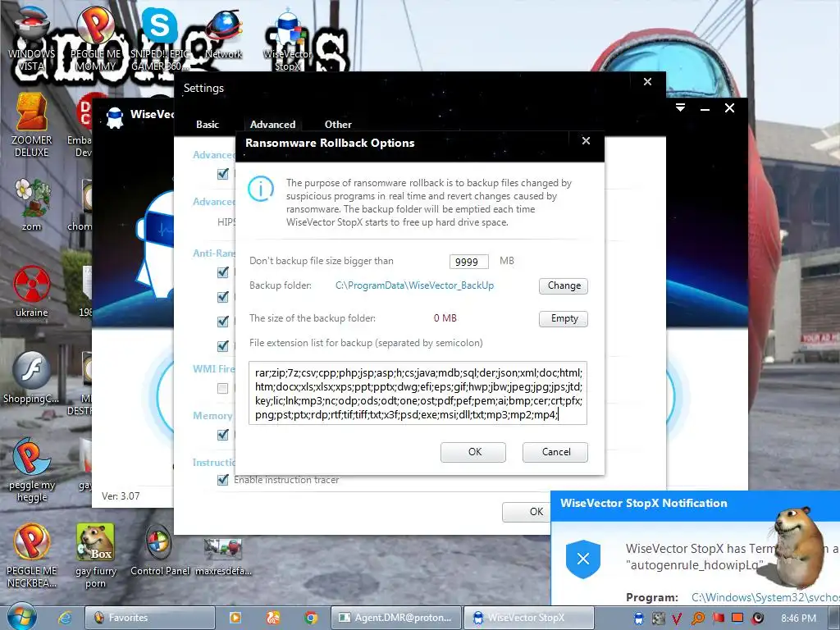Viewport: 840px width, 630px height.
Task: Open the ZOOMER DELUXE desktop icon
Action: [x=32, y=126]
